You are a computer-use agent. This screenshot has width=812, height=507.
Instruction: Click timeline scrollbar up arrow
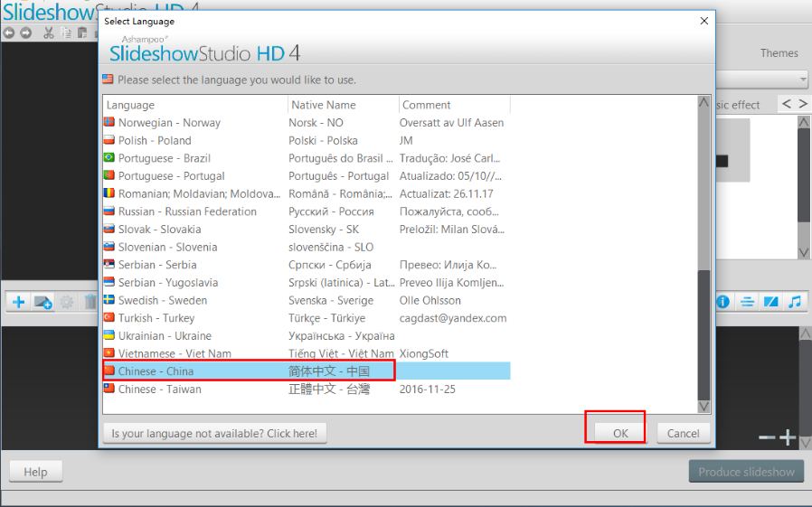pos(806,333)
